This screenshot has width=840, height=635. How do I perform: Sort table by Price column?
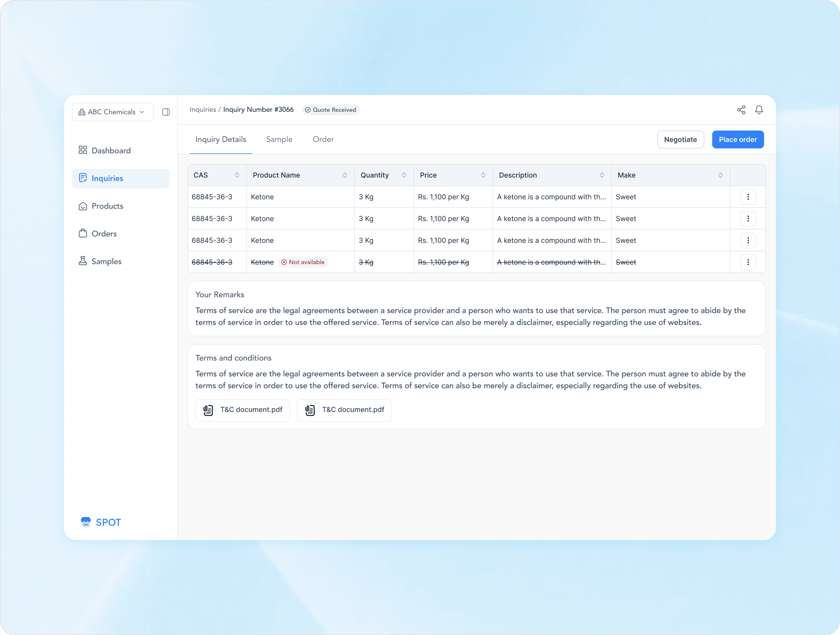pyautogui.click(x=483, y=175)
